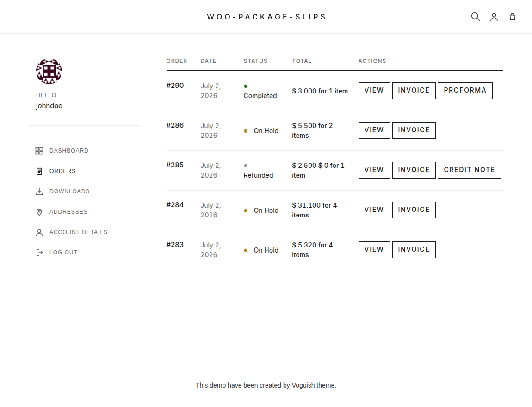This screenshot has height=407, width=532.
Task: Click the Downloads arrow icon in sidebar
Action: (39, 191)
